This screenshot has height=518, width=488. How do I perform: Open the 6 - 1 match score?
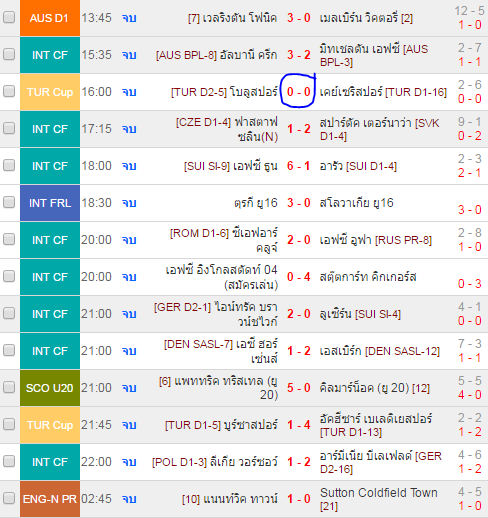click(299, 166)
